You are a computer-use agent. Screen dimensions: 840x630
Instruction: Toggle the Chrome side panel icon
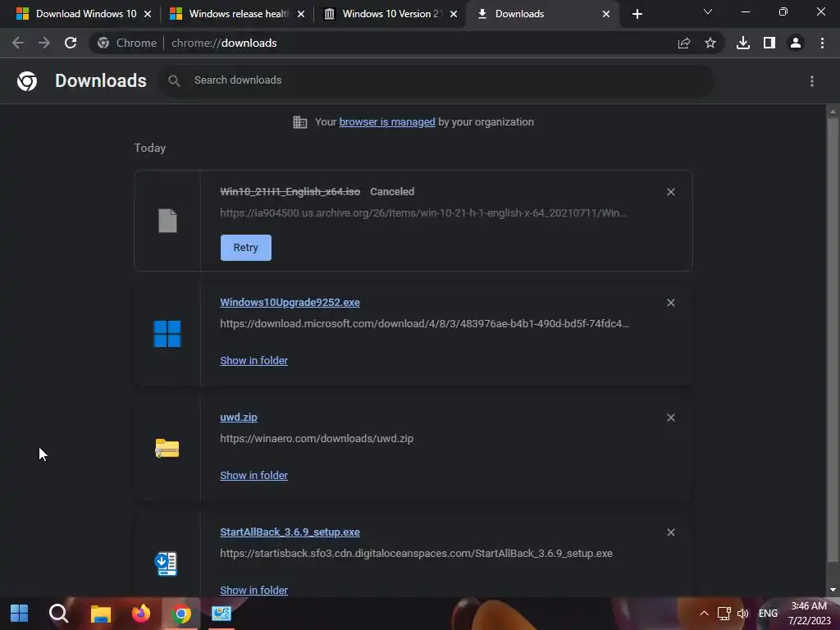(x=769, y=43)
